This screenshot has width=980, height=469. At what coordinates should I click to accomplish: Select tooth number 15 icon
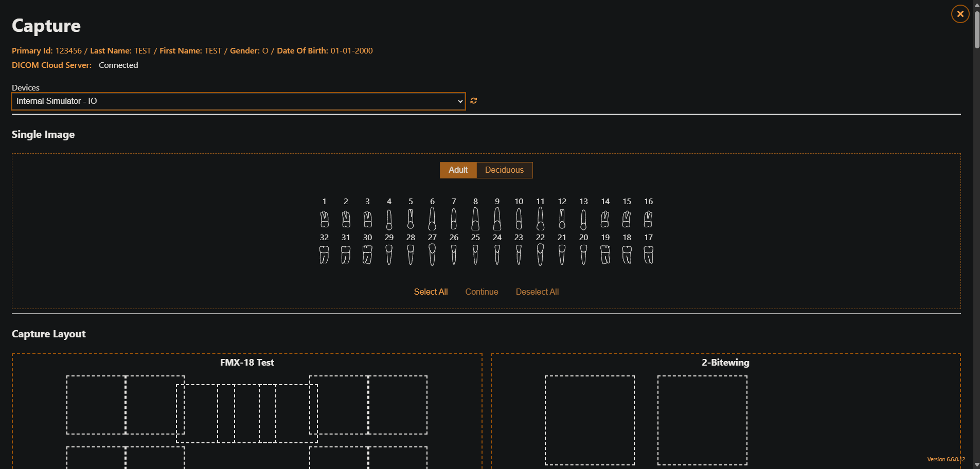pyautogui.click(x=627, y=219)
